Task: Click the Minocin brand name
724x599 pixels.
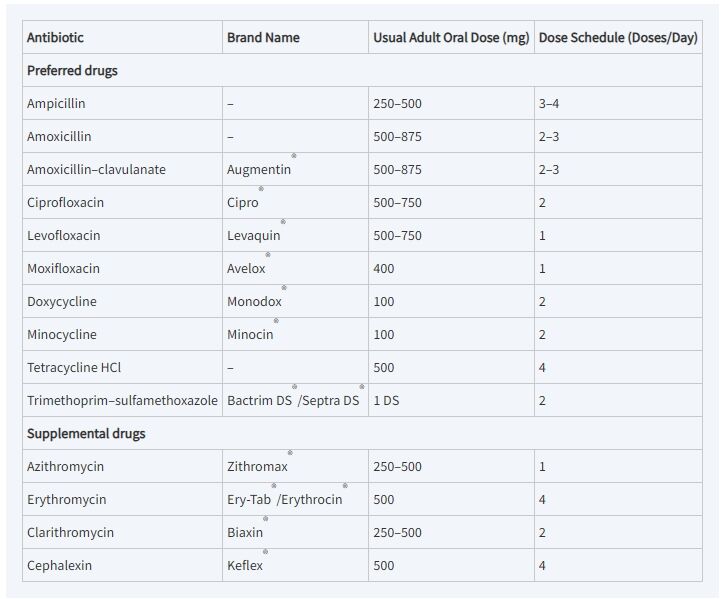Action: [x=250, y=334]
